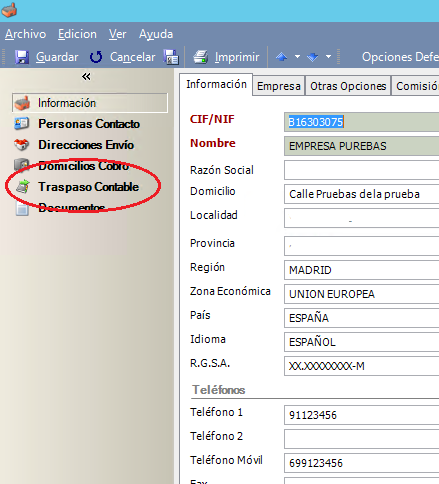Switch to the Otras Opciones tab
This screenshot has width=439, height=484.
(x=348, y=86)
